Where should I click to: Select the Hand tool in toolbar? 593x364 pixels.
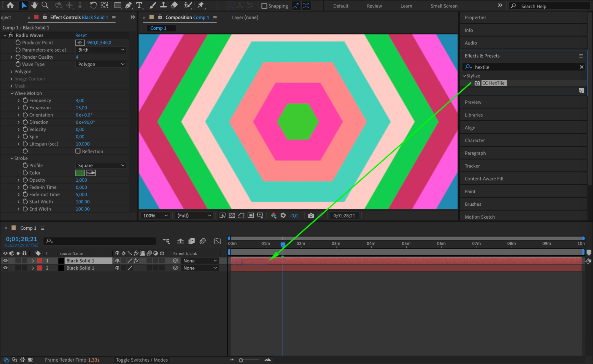point(34,5)
